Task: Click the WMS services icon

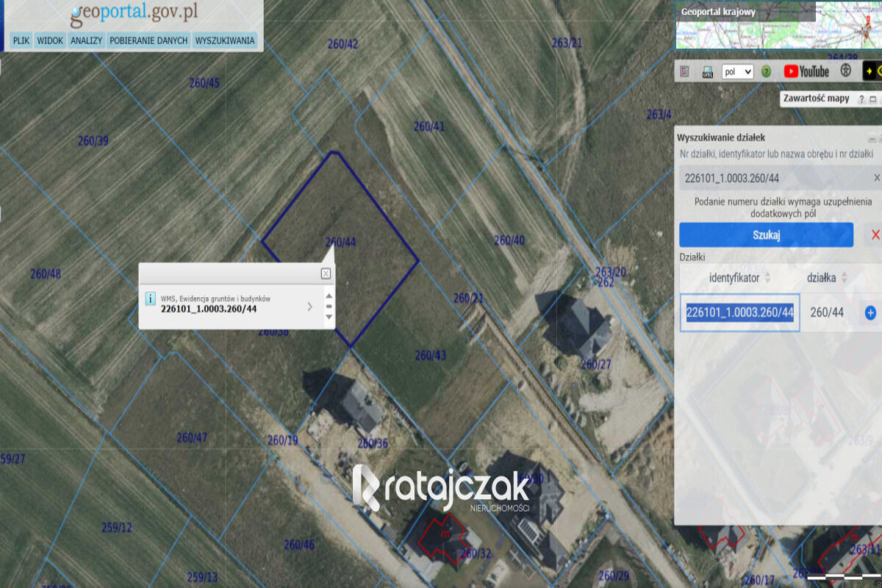Action: (x=707, y=71)
